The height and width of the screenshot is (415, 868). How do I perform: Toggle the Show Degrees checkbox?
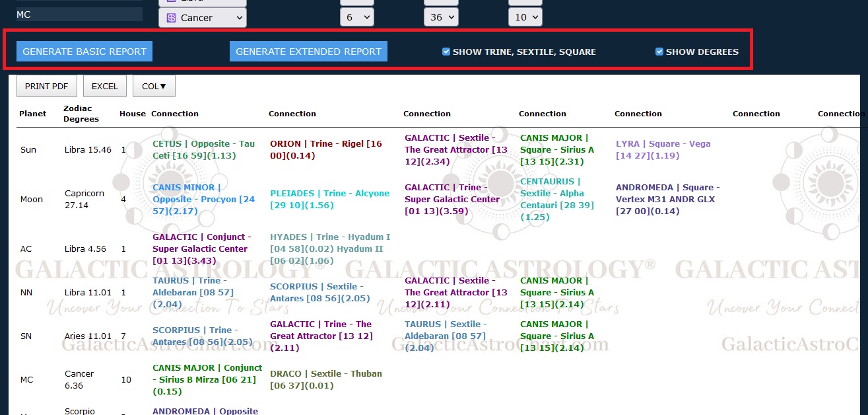(x=659, y=52)
